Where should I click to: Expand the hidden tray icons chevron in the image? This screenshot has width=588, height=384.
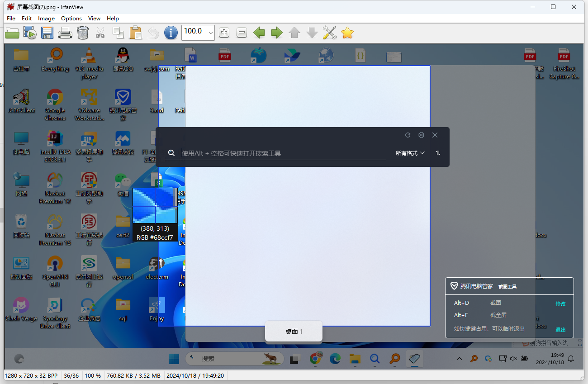pyautogui.click(x=460, y=359)
